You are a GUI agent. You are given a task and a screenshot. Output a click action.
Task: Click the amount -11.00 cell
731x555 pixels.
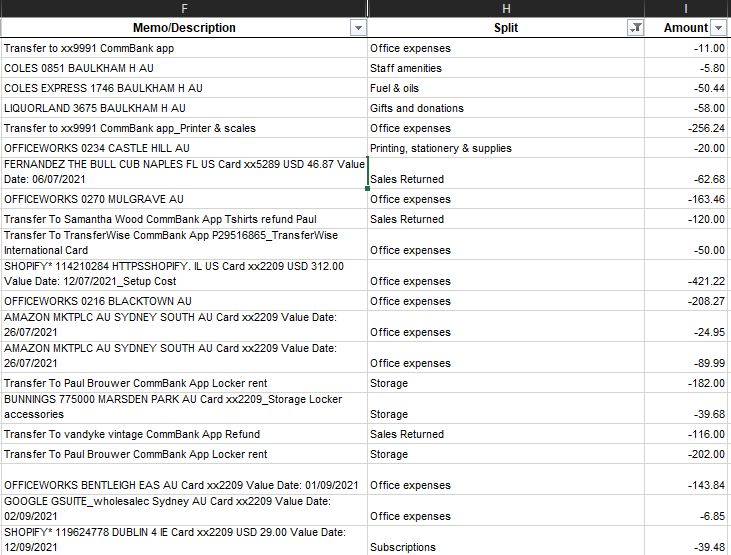click(x=686, y=48)
